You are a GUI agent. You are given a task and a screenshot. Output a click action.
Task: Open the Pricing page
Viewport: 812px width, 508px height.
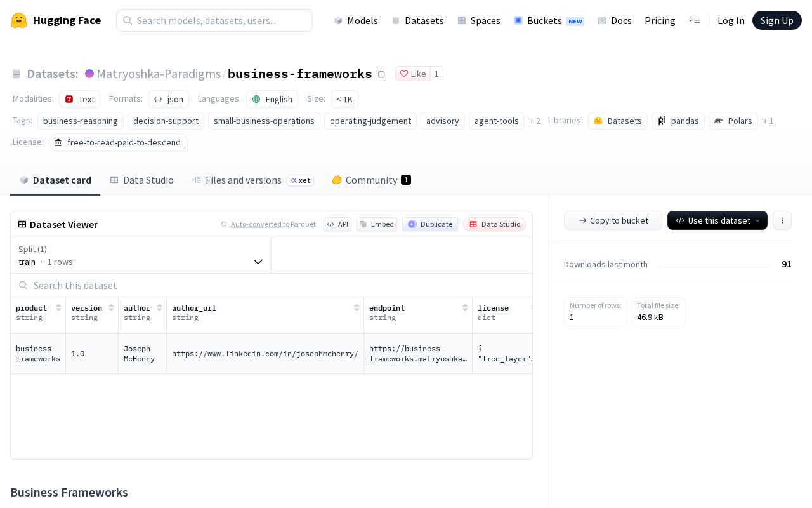click(x=660, y=20)
